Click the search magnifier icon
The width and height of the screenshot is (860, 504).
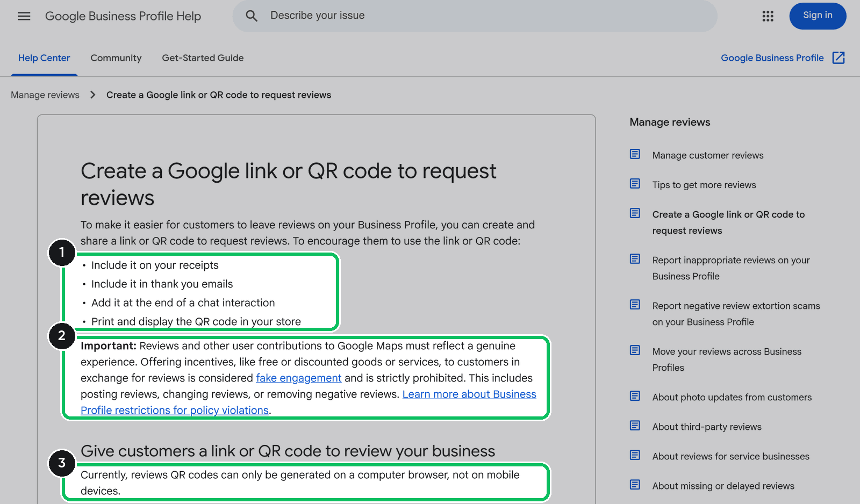click(x=252, y=16)
